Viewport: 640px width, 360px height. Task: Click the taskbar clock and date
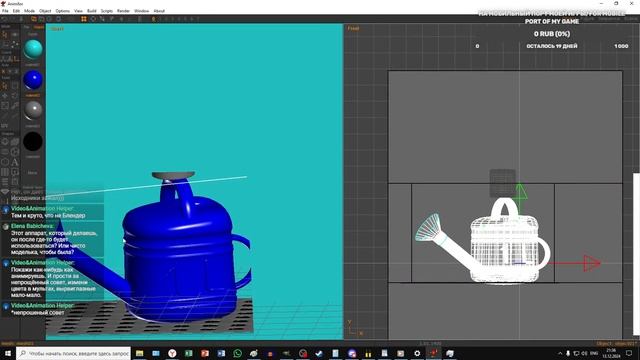point(611,353)
